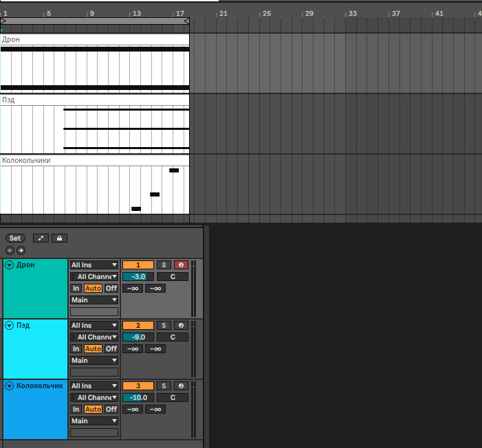Select the Колокольчики clip title bar in arrangement
Viewport: 482px width, 448px height.
coord(95,160)
